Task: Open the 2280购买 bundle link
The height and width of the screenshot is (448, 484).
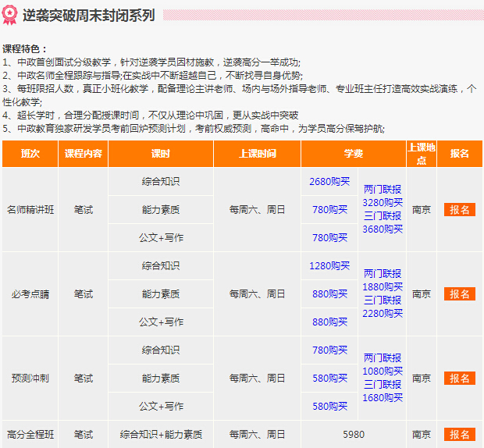Action: coord(383,313)
